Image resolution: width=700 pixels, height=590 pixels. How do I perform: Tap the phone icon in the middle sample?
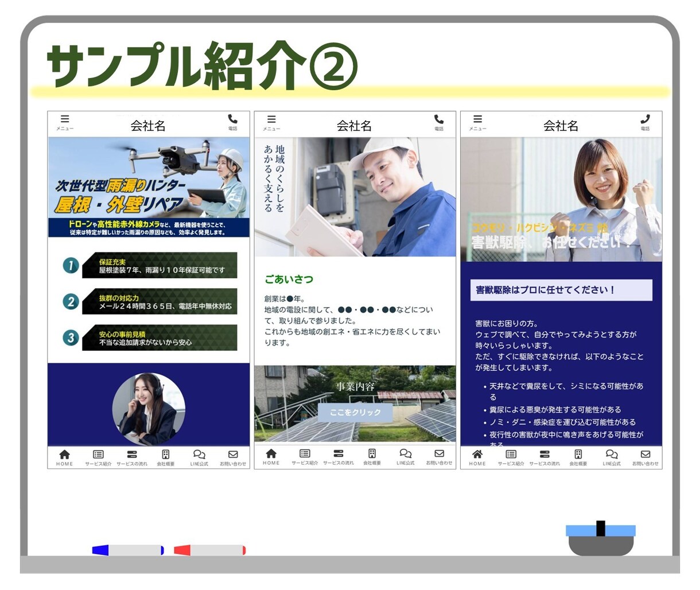[439, 122]
